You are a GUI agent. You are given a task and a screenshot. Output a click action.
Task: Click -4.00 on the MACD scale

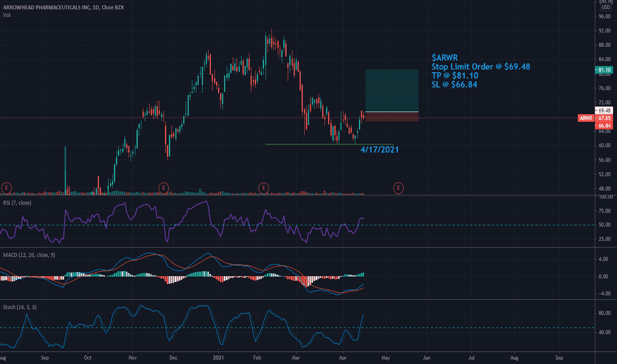tap(604, 294)
